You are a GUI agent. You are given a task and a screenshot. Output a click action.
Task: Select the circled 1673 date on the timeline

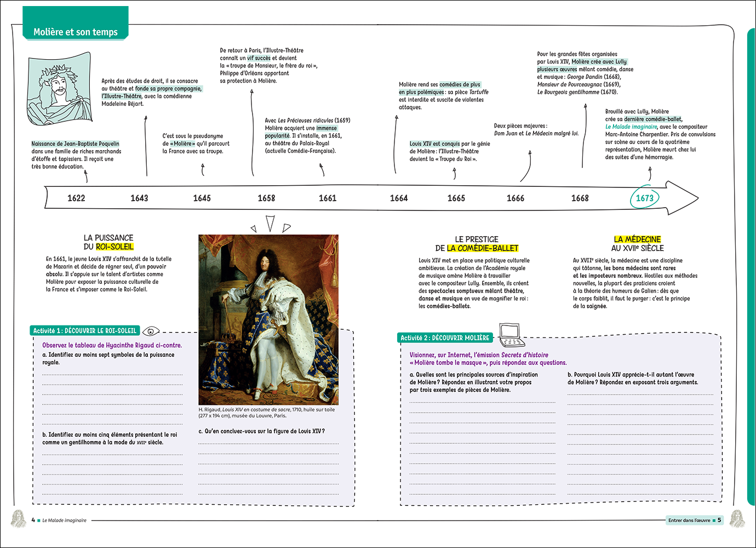point(644,198)
